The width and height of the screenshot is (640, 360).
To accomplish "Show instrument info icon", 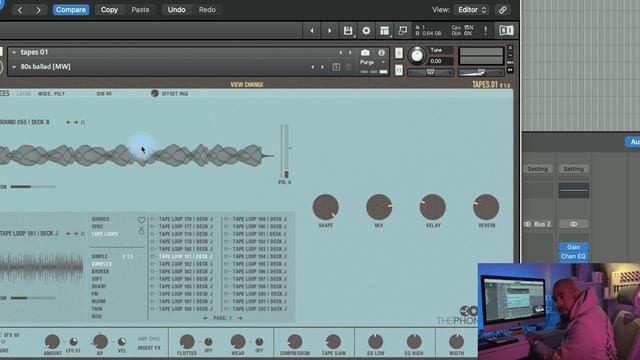I will (x=381, y=53).
